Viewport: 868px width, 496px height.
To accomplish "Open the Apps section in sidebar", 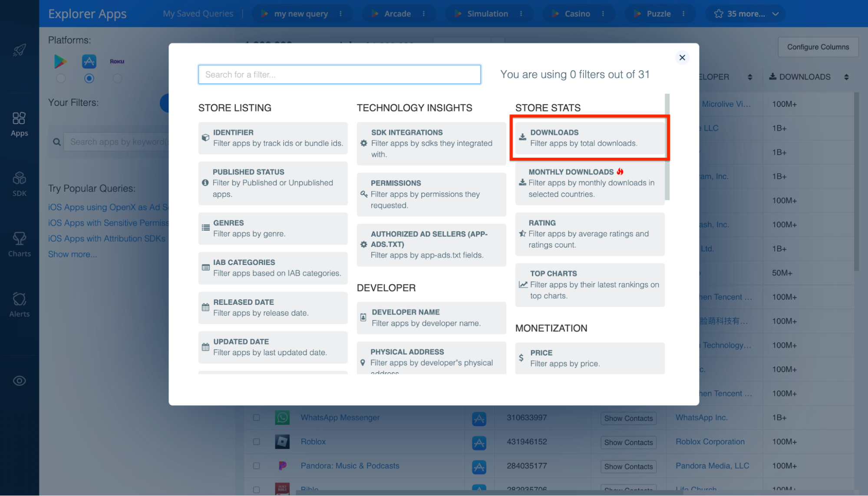I will tap(19, 124).
